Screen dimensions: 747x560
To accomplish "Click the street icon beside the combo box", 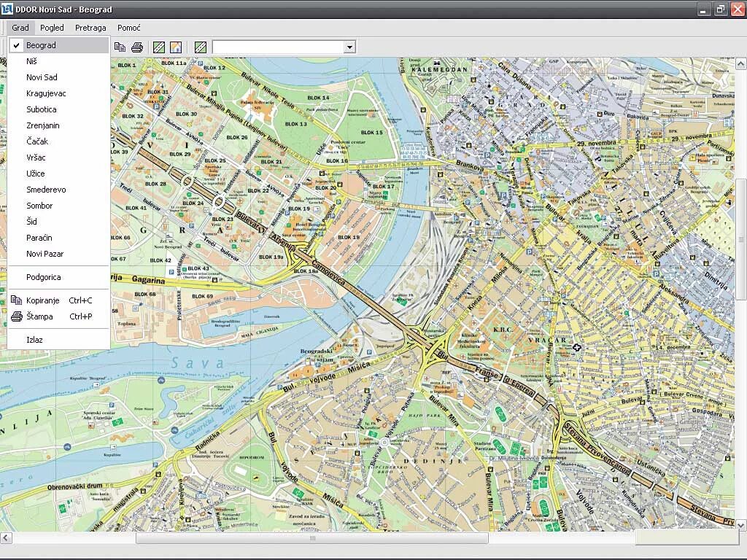I will [201, 47].
